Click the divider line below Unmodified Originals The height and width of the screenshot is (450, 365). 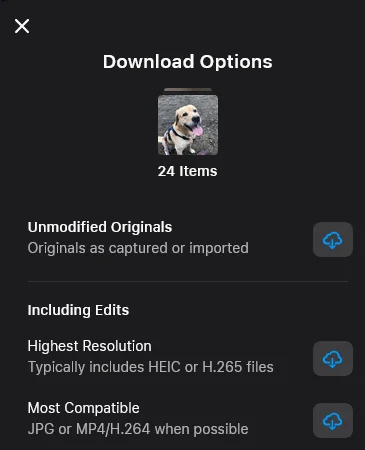188,282
